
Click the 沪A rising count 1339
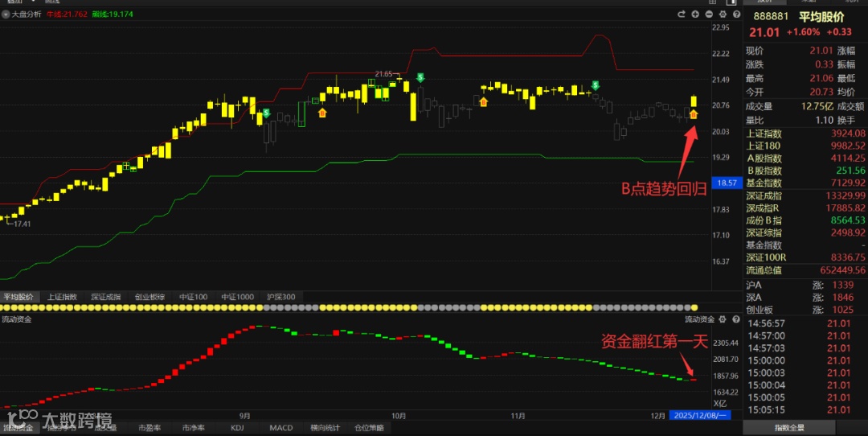[843, 285]
